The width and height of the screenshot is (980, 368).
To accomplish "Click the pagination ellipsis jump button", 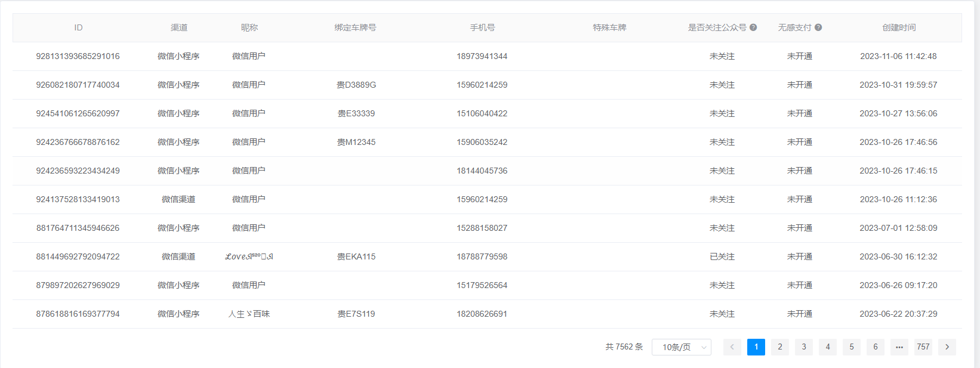I will point(899,347).
